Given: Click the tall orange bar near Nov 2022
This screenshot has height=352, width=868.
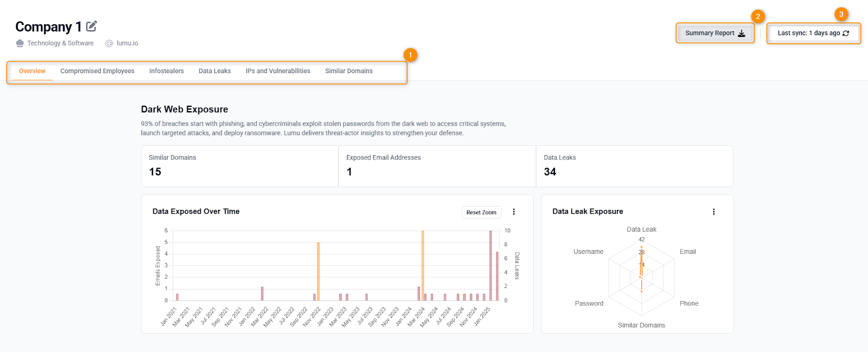Looking at the screenshot, I should 318,271.
